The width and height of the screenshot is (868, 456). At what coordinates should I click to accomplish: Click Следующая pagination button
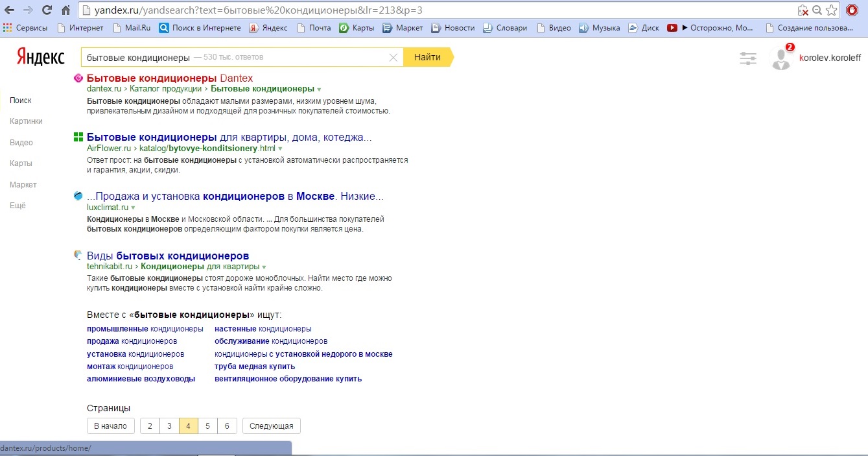[272, 426]
